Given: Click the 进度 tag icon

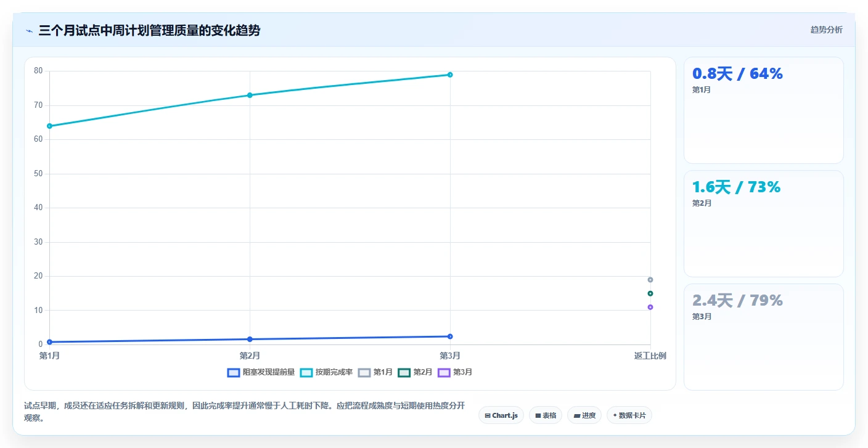Looking at the screenshot, I should [577, 416].
